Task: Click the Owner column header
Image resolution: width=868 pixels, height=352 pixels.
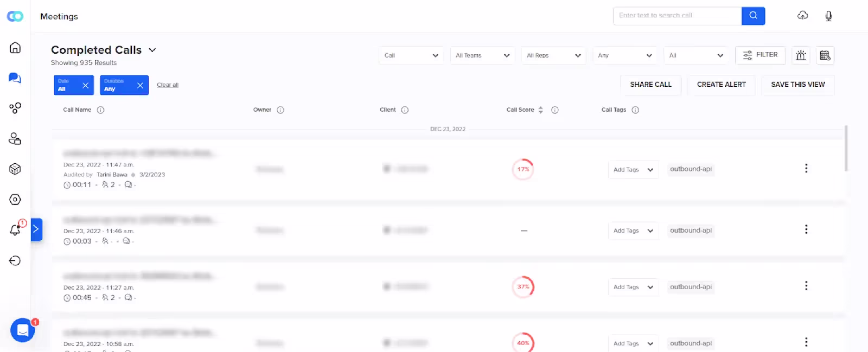Action: 262,110
